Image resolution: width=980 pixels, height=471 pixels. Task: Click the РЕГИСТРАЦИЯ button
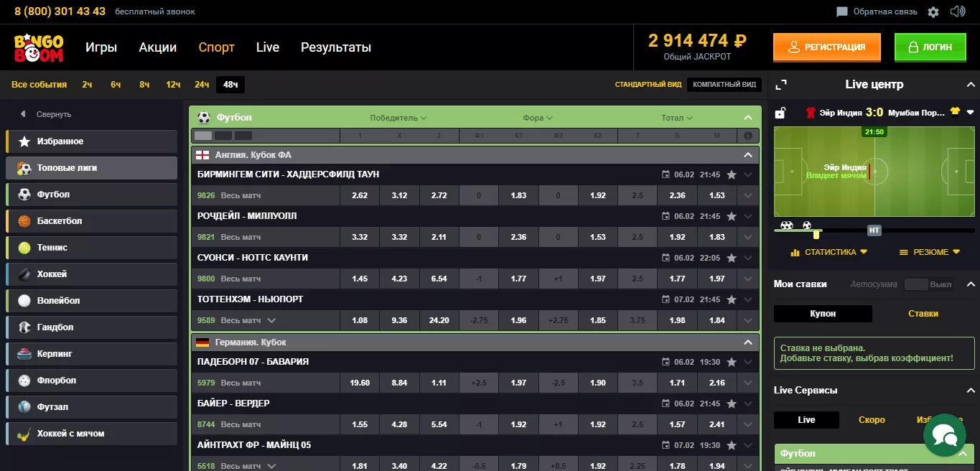point(827,47)
